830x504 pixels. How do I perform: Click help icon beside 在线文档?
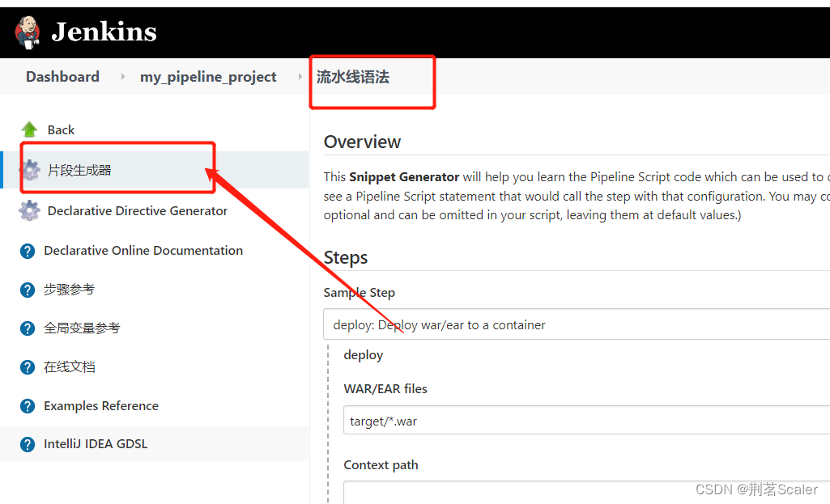click(x=28, y=367)
